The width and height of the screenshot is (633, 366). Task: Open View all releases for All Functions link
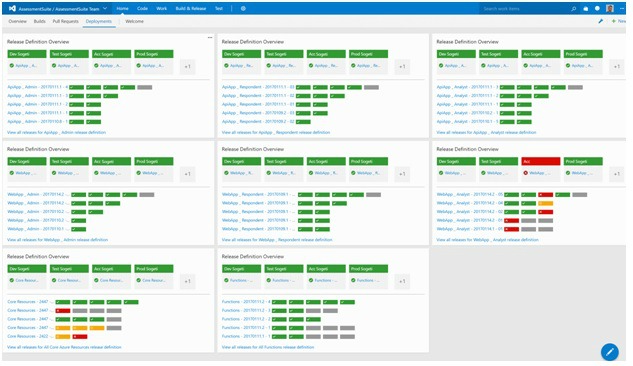click(268, 347)
